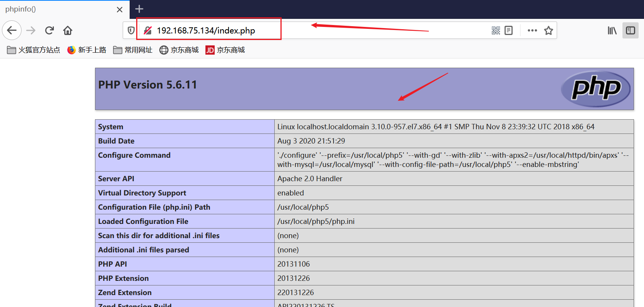Open 京东商城 bookmark with globe icon
644x307 pixels.
179,50
